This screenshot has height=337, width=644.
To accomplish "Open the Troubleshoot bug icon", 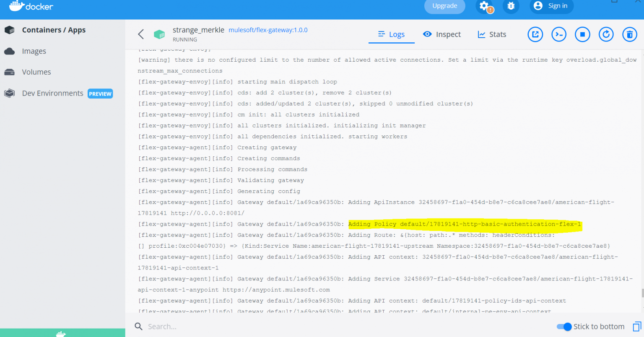I will [511, 6].
